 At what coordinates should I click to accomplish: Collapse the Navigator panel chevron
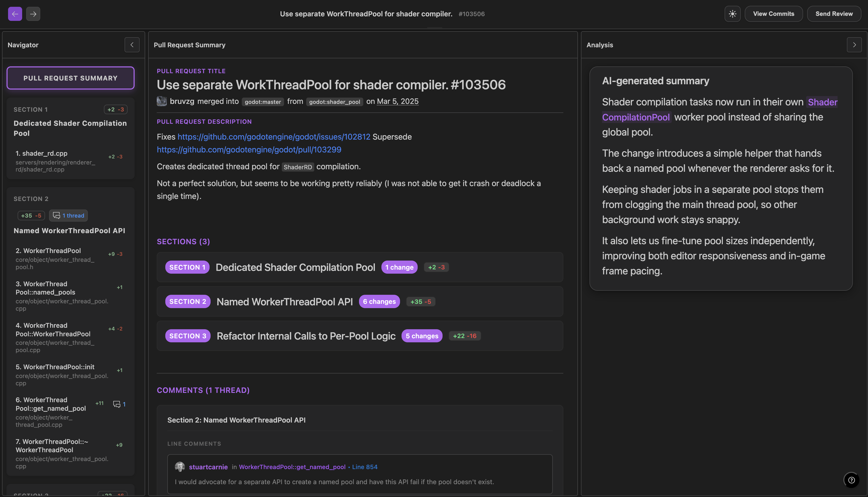132,45
